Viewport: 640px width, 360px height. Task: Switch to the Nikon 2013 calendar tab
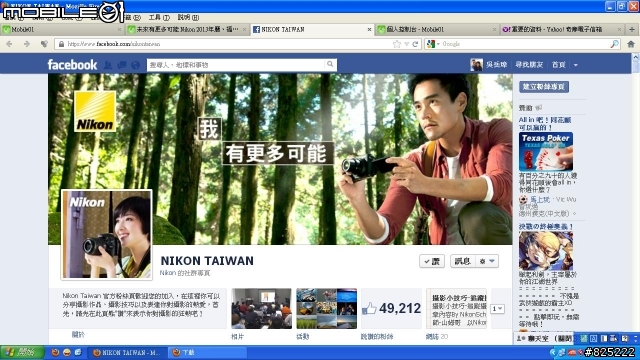point(187,29)
